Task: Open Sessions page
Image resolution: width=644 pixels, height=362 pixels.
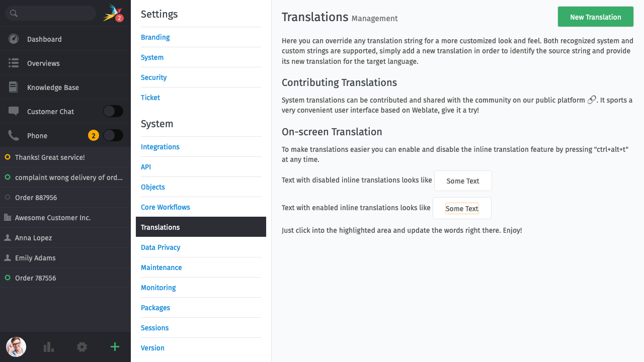Action: pyautogui.click(x=155, y=328)
